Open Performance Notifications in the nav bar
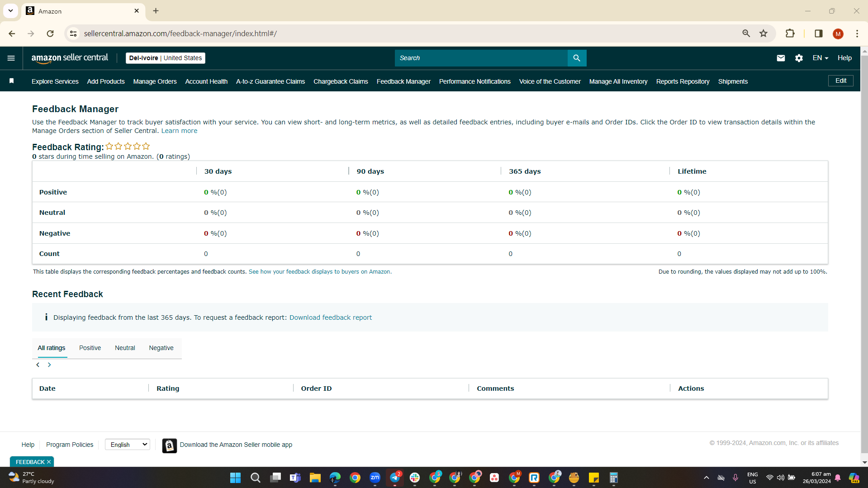The image size is (868, 488). click(x=475, y=81)
